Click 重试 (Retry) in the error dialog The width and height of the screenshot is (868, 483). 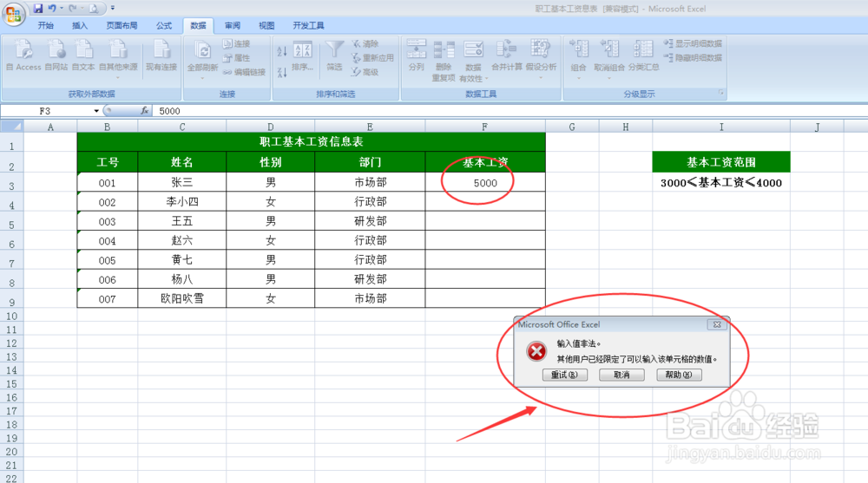565,375
